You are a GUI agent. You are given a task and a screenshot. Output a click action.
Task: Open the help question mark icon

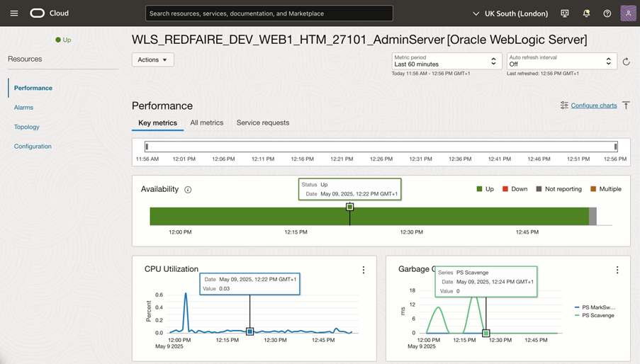pyautogui.click(x=607, y=13)
